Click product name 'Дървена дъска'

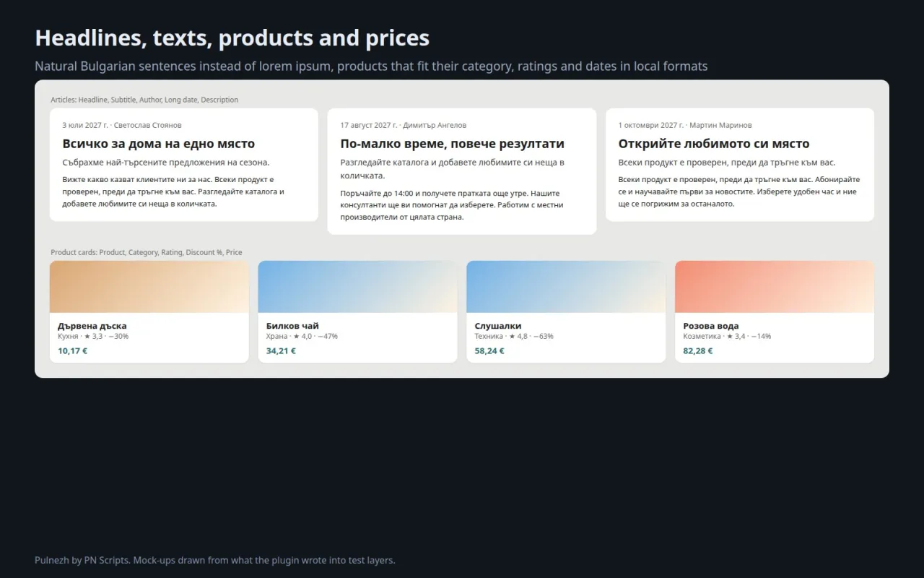coord(92,326)
